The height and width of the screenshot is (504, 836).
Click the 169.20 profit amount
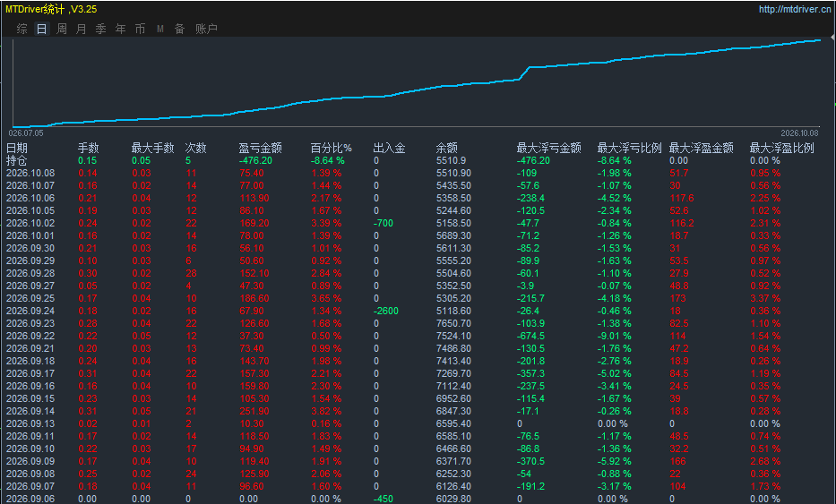click(254, 223)
